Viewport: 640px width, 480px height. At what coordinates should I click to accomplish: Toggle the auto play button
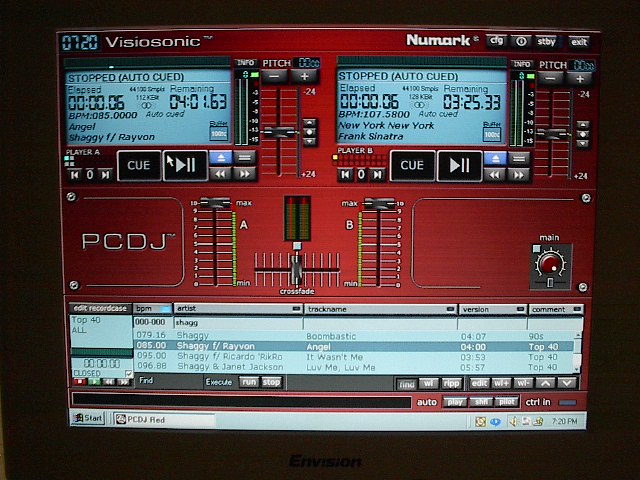point(455,402)
